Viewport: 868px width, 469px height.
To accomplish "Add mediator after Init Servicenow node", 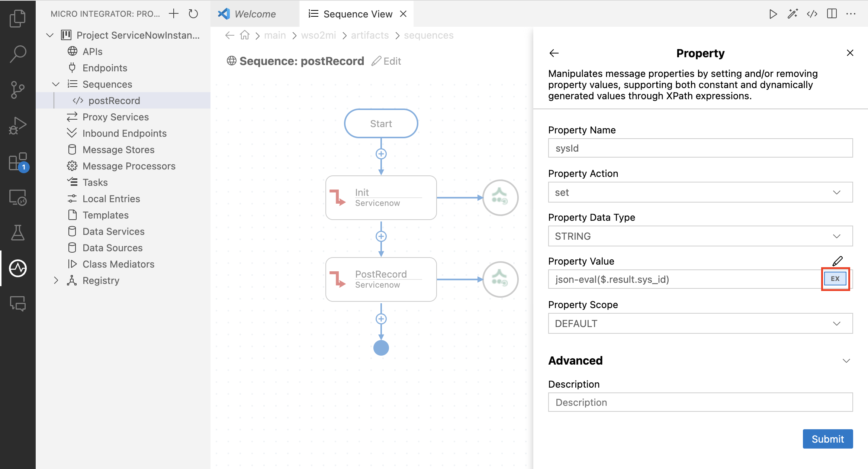I will click(x=381, y=236).
